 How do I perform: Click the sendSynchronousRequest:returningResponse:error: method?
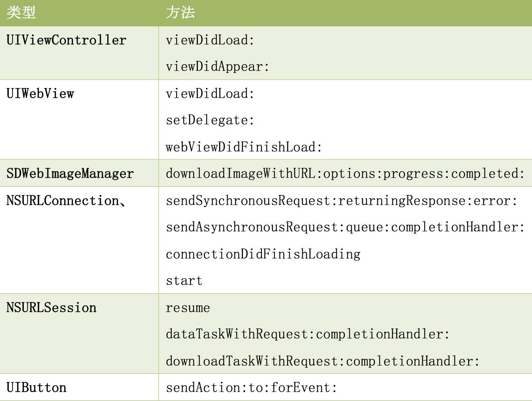click(341, 200)
